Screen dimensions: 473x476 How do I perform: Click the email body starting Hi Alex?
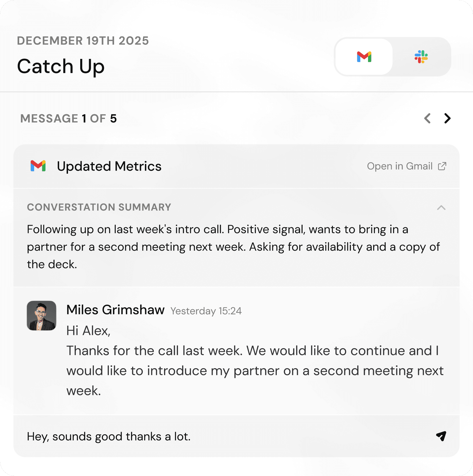(x=255, y=361)
